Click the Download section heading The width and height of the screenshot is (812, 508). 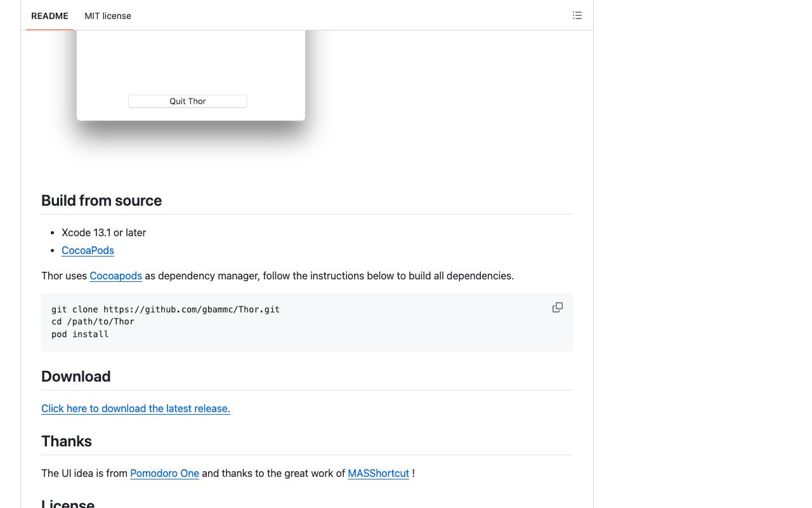76,377
